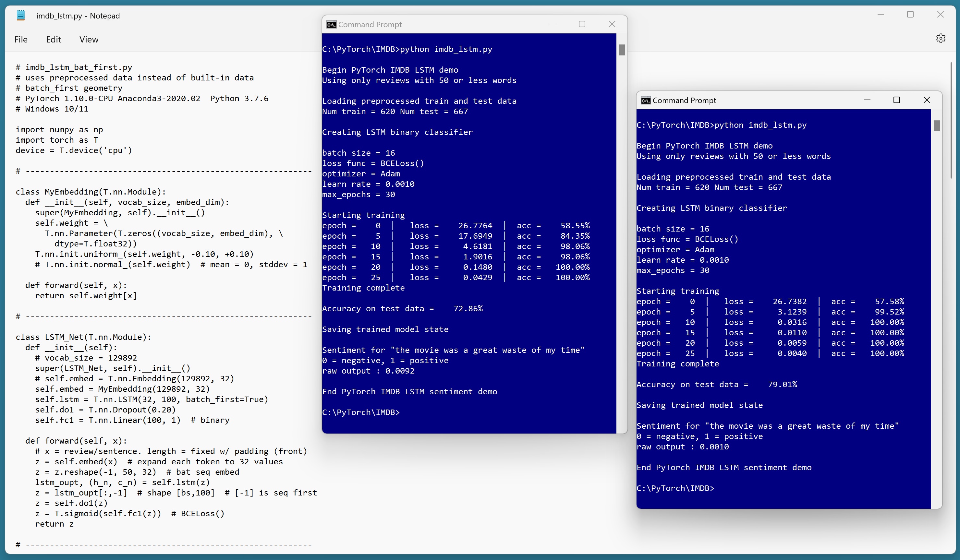Maximize the right Command Prompt window
Image resolution: width=960 pixels, height=560 pixels.
[896, 100]
